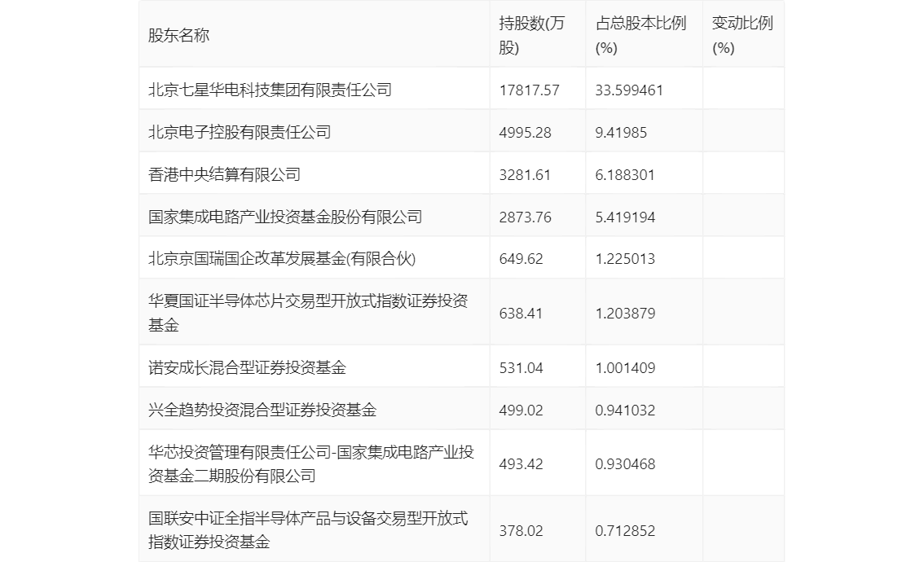
Task: Select the value 378.02
Action: 521,531
